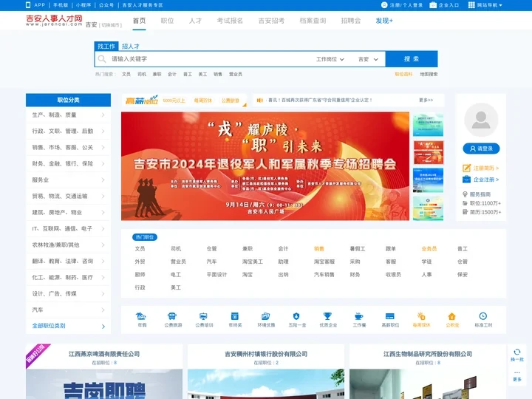
Task: Open the 工作岗位 dropdown in search bar
Action: 330,59
